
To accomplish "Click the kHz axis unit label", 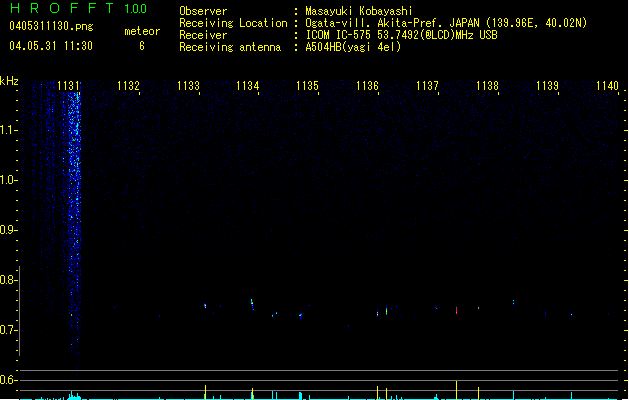I will [x=9, y=81].
